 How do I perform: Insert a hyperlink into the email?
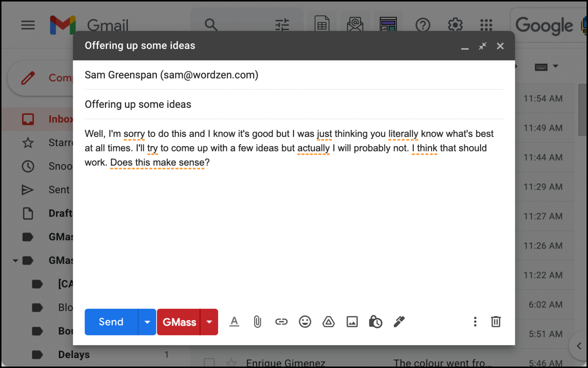281,322
